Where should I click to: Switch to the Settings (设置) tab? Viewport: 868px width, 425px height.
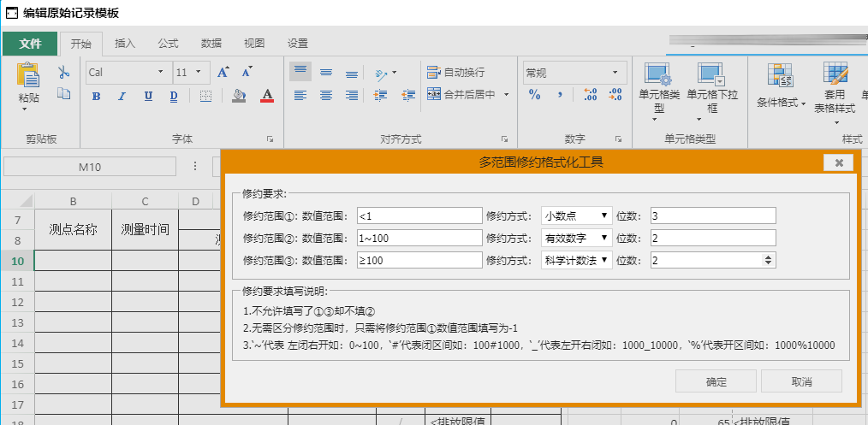click(x=298, y=44)
